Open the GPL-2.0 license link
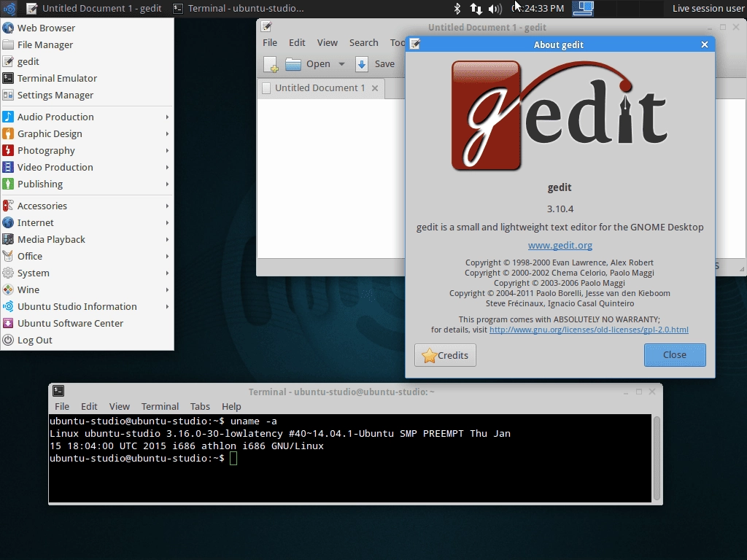The height and width of the screenshot is (560, 747). click(589, 330)
